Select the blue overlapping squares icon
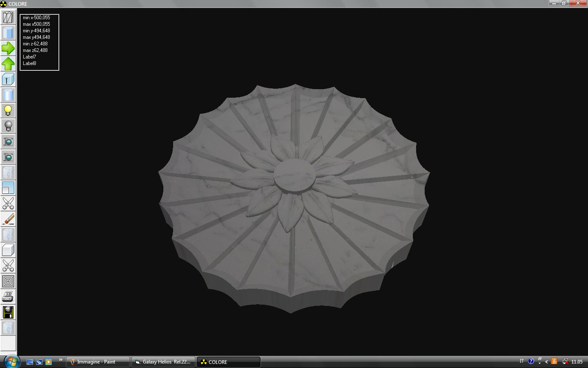 pos(8,188)
